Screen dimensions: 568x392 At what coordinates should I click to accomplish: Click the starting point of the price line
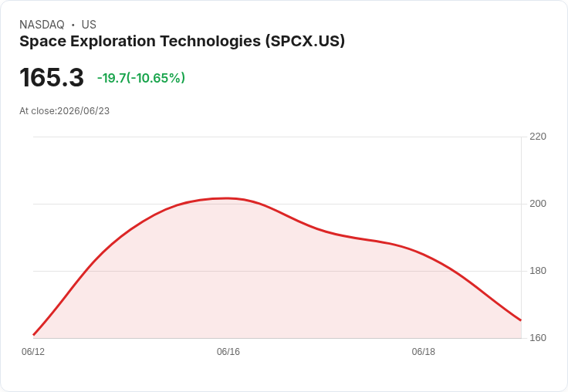34,334
